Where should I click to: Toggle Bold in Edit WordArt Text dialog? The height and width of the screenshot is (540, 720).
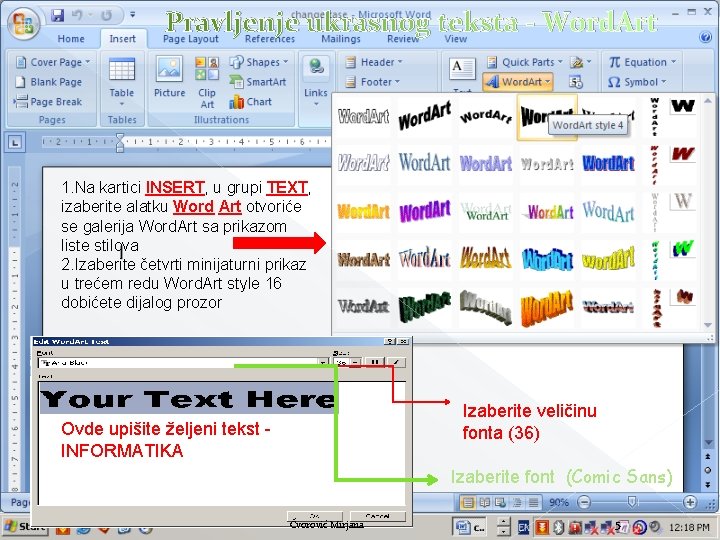coord(375,362)
